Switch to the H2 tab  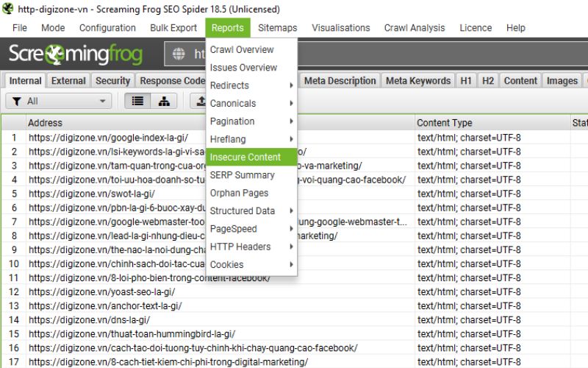(x=488, y=81)
